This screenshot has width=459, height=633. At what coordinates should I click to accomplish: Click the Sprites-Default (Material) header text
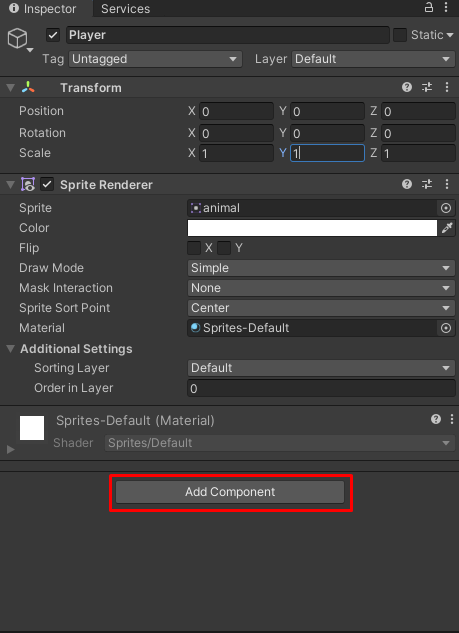coord(135,421)
